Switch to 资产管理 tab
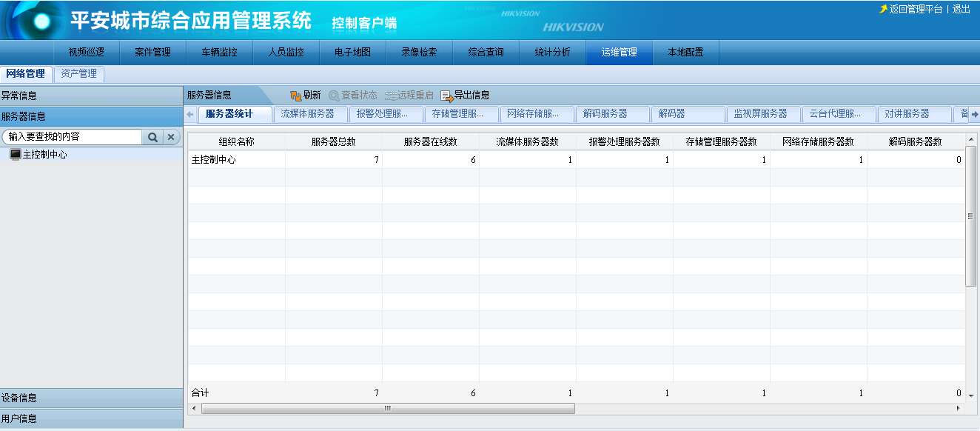 [79, 74]
